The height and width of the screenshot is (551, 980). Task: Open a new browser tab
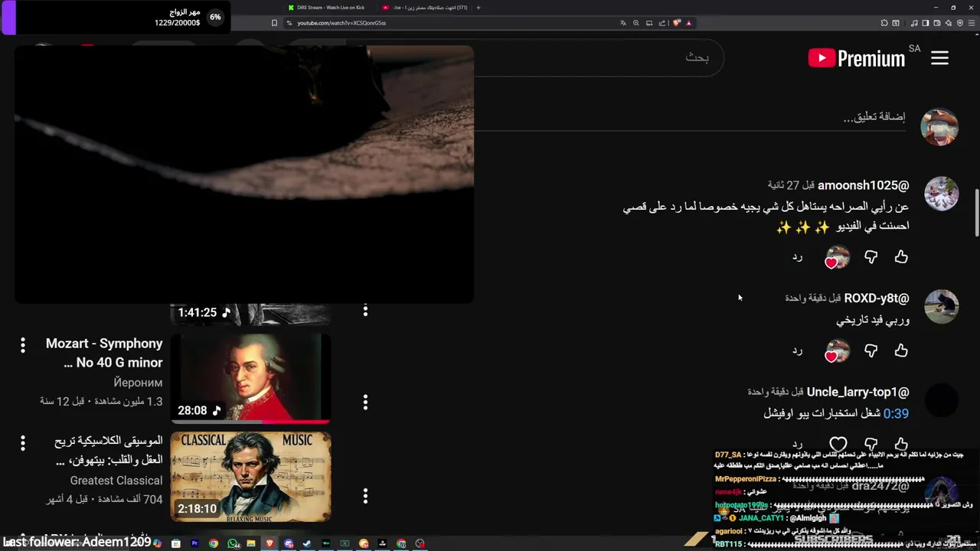tap(479, 8)
